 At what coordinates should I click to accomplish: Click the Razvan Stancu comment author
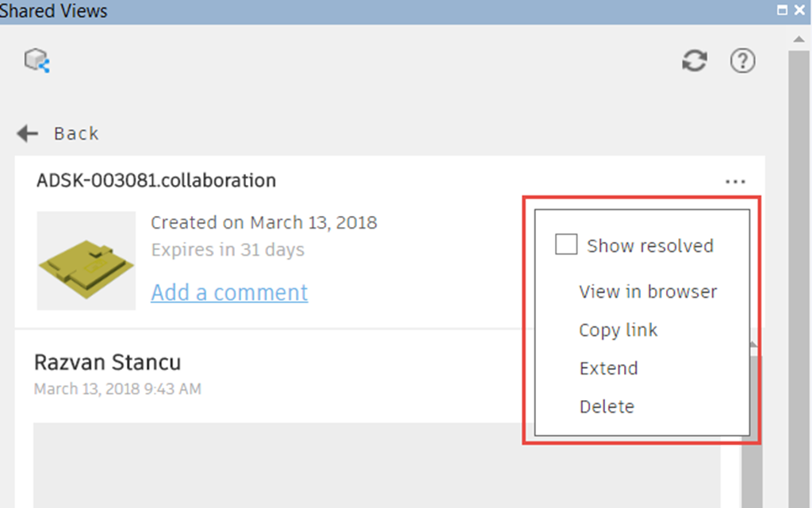[107, 362]
